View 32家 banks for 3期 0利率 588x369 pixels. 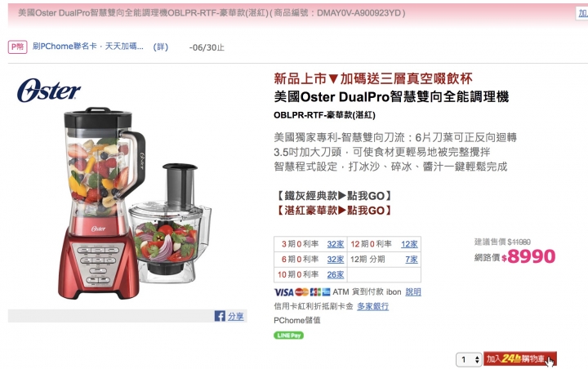pyautogui.click(x=336, y=244)
